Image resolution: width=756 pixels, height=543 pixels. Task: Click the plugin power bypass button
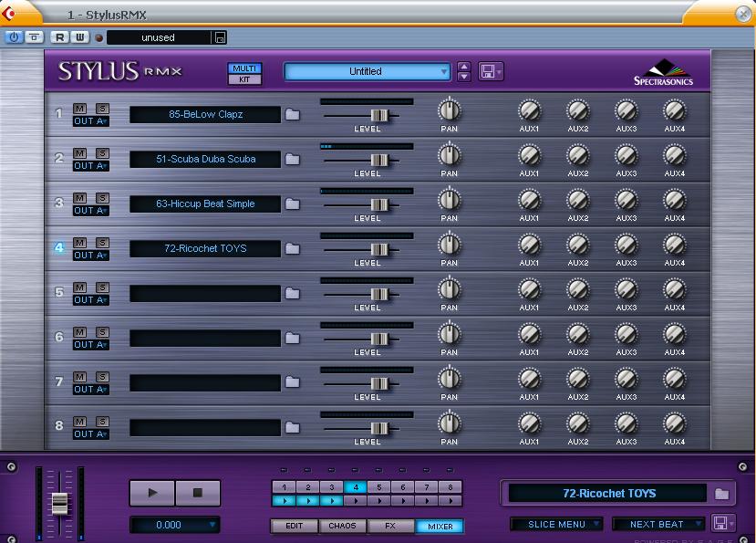pos(14,37)
